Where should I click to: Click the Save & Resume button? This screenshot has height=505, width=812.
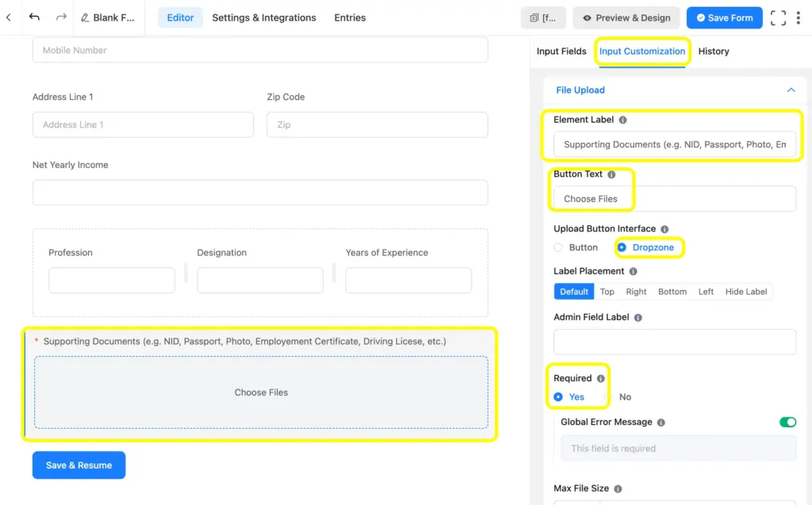tap(79, 465)
